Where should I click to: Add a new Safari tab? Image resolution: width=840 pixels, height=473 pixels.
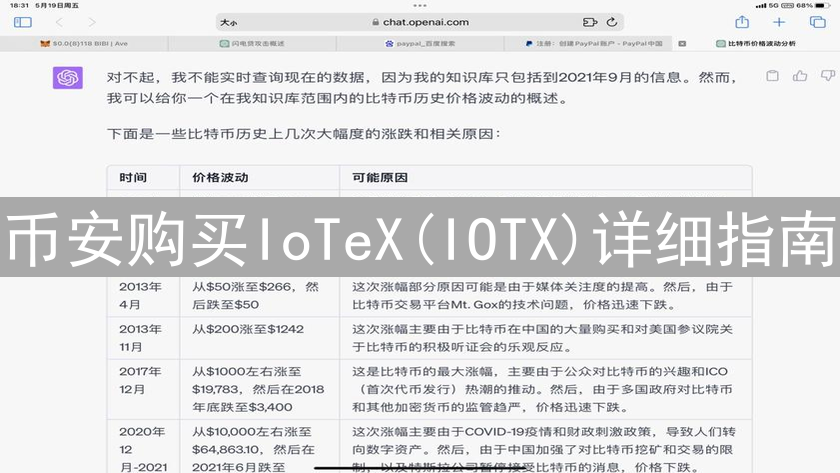point(779,22)
